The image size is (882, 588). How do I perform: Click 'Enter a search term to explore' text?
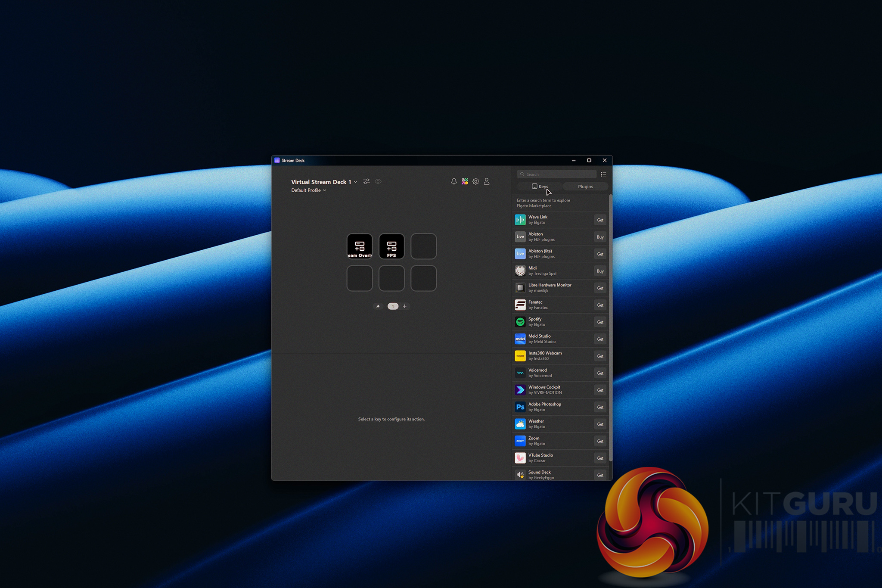point(543,200)
